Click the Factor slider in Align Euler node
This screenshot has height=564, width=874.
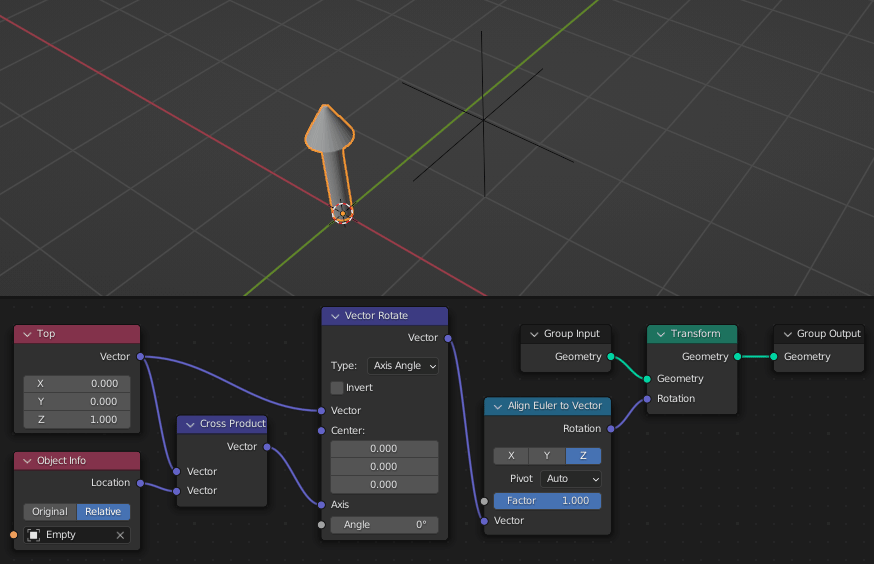(x=547, y=500)
